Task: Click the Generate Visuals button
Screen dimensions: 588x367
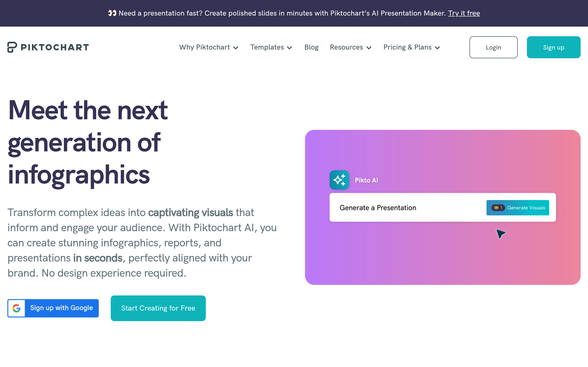Action: point(517,208)
